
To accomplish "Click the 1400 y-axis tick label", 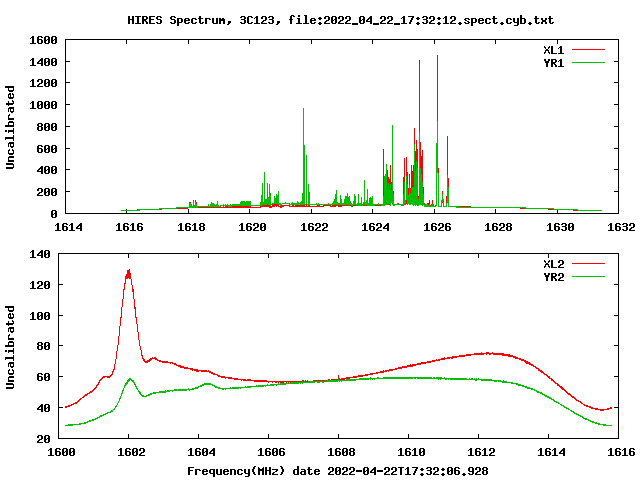I will pyautogui.click(x=43, y=62).
